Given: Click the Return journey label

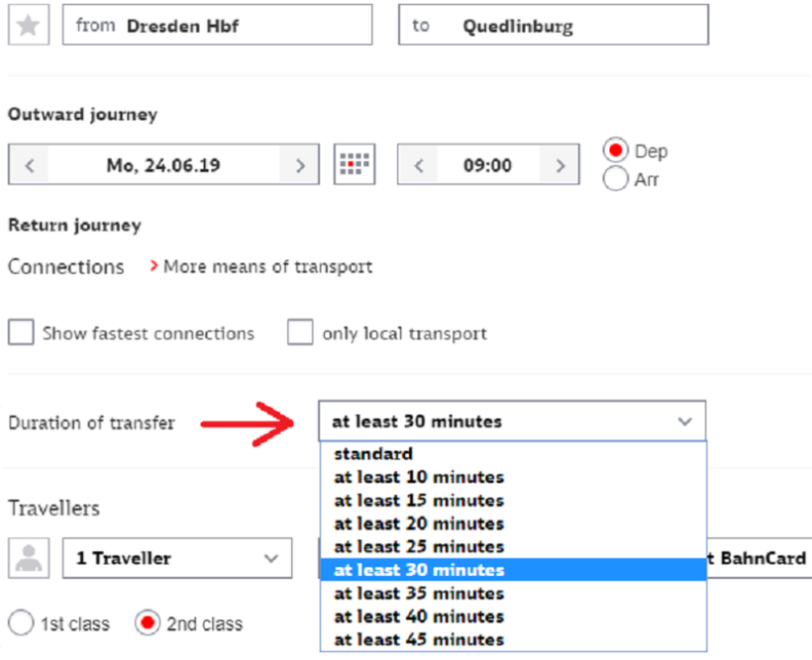Looking at the screenshot, I should point(74,226).
